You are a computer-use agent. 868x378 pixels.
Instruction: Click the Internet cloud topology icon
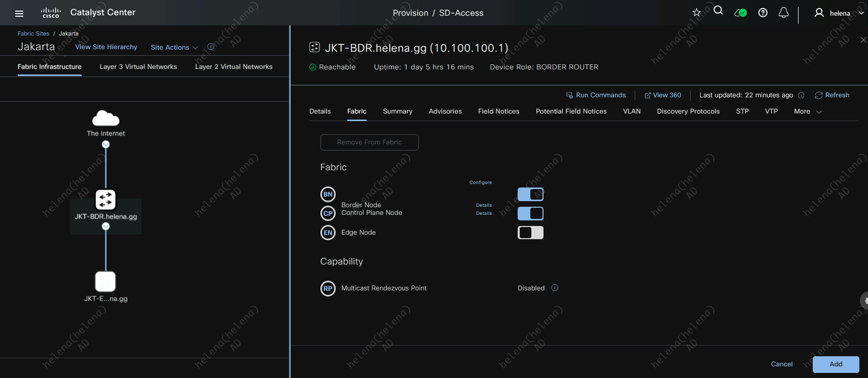[x=105, y=119]
